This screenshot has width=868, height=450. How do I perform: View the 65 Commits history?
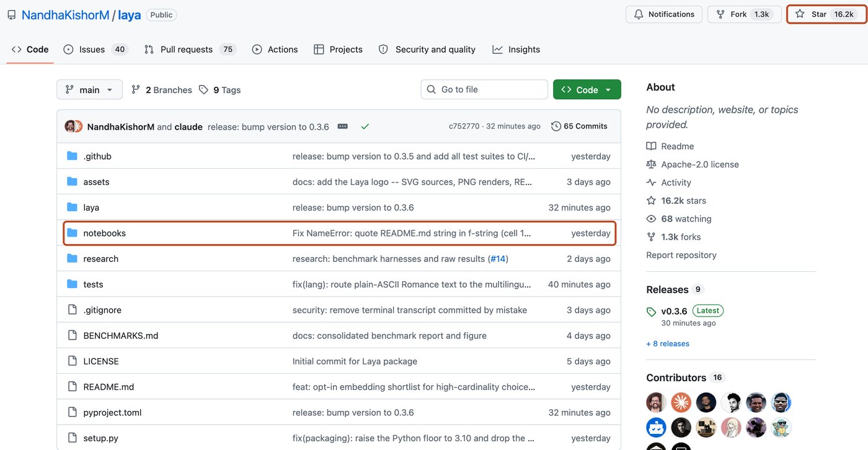point(579,126)
